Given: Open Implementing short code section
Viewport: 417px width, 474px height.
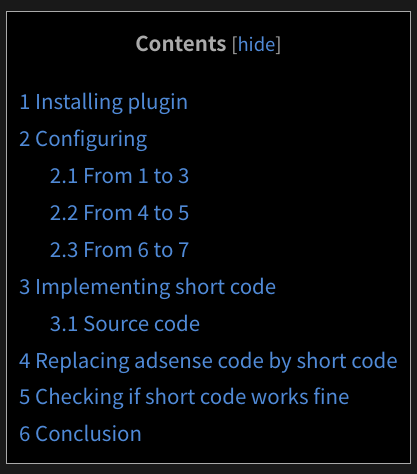Looking at the screenshot, I should click(147, 287).
